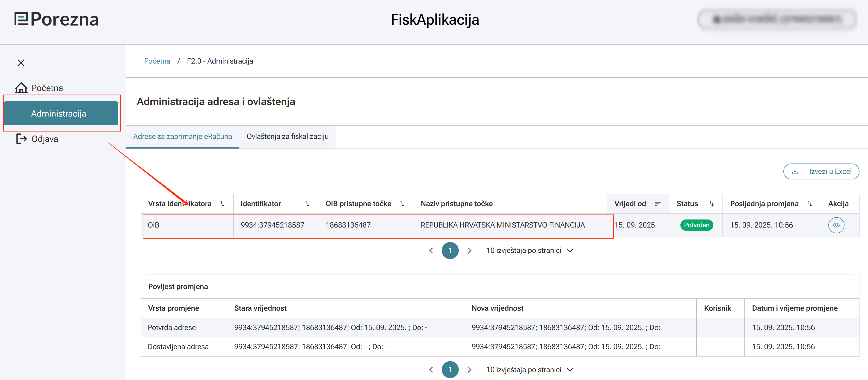Screen dimensions: 868x380
Task: Sort by Posljednja promjena column arrows
Action: (810, 204)
